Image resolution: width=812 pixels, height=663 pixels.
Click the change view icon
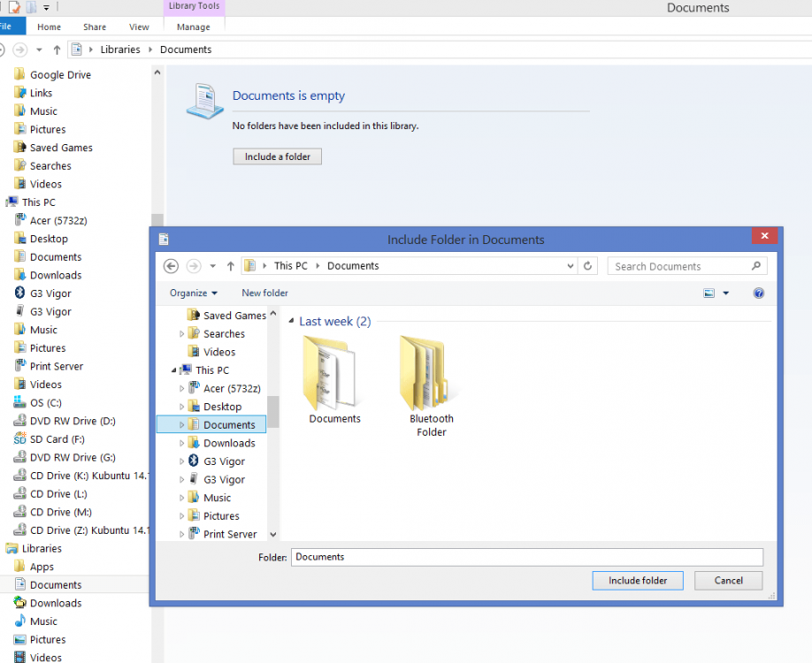pos(709,293)
